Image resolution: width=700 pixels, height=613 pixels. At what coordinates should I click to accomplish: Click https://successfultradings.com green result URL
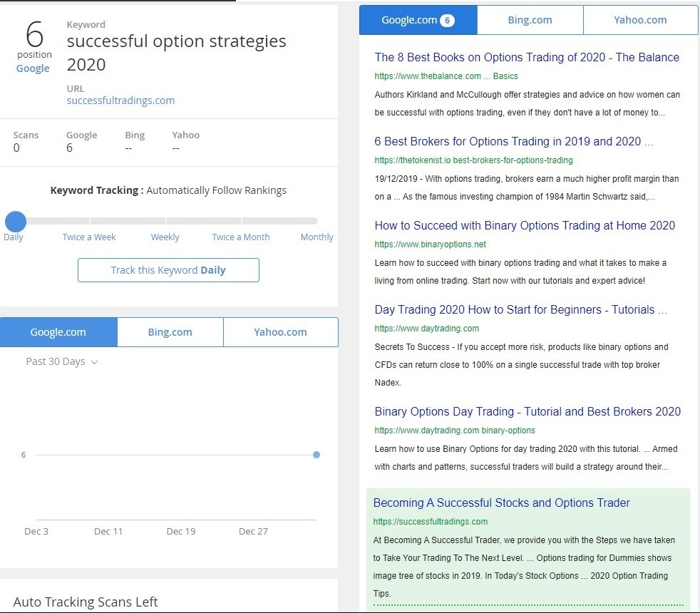point(431,522)
